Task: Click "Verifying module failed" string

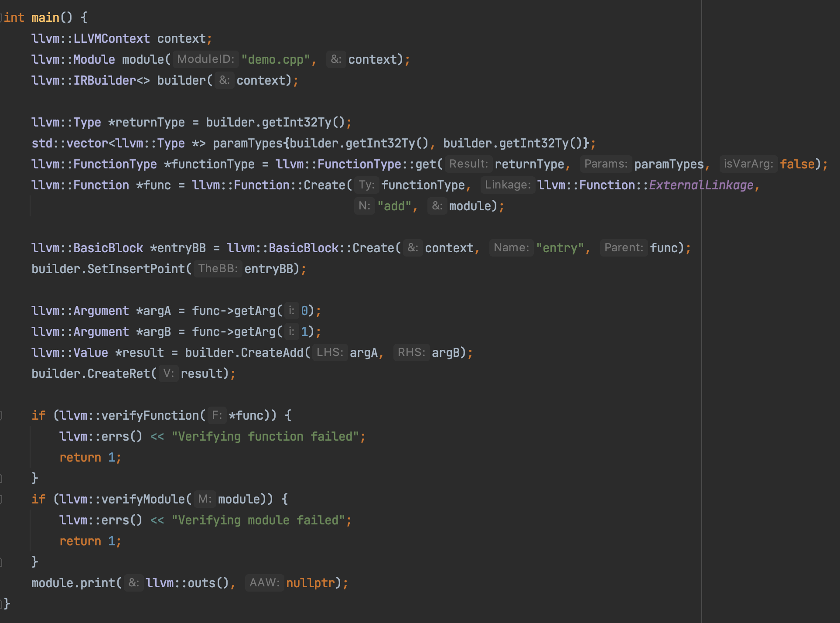Action: click(258, 520)
